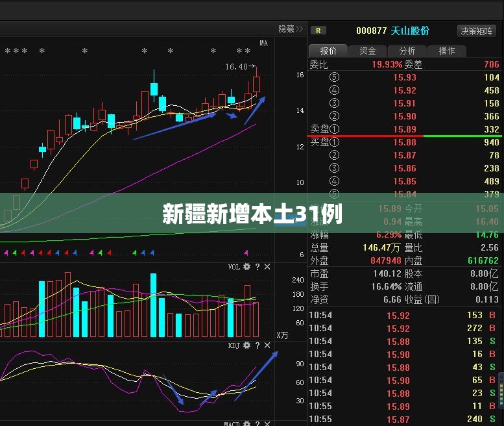The width and height of the screenshot is (504, 426).
Task: Open KDJ indicator help question mark
Action: (x=257, y=345)
